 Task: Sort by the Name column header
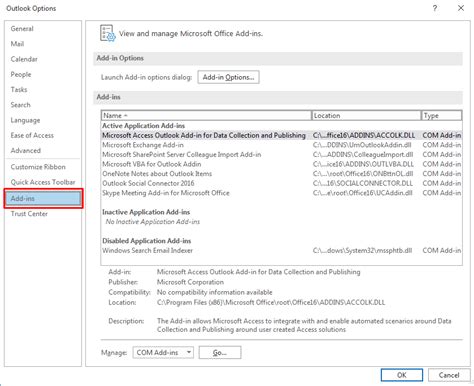point(206,115)
